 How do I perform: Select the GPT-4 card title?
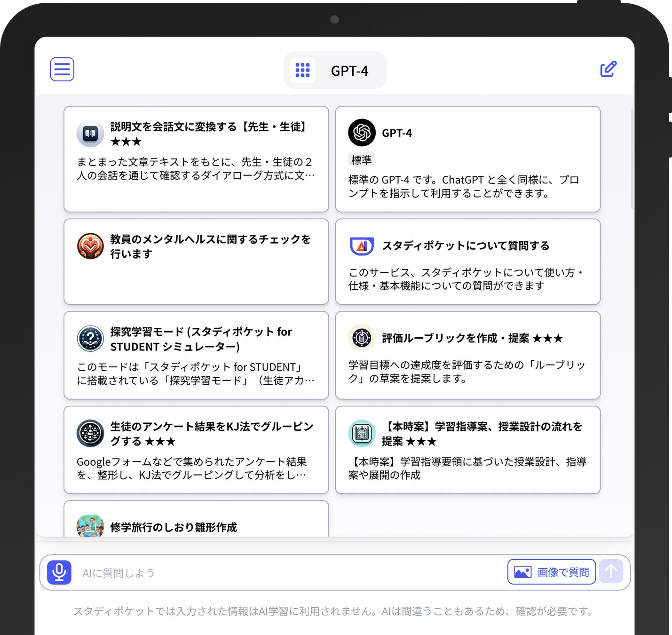397,133
